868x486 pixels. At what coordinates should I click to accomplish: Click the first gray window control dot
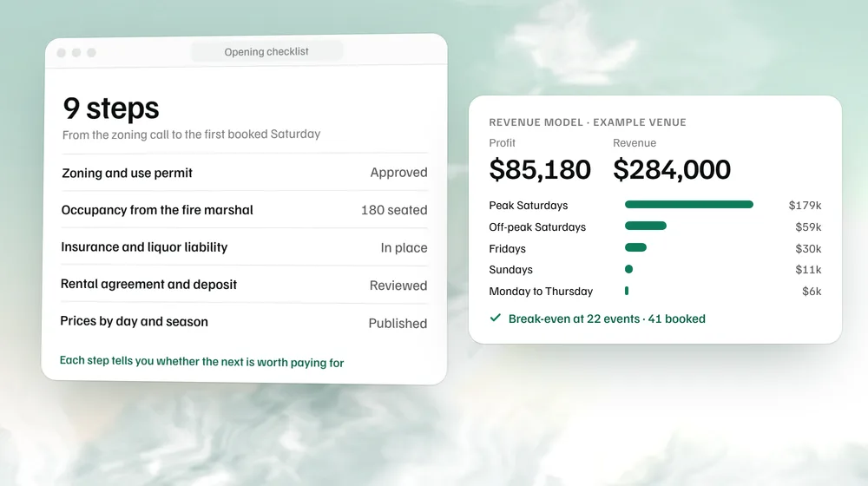62,53
